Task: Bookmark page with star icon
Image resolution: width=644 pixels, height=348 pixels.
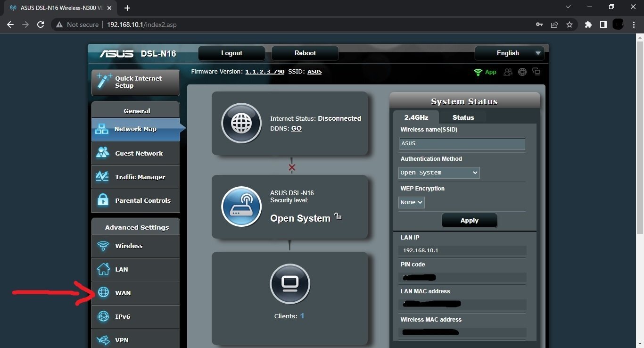Action: [570, 25]
